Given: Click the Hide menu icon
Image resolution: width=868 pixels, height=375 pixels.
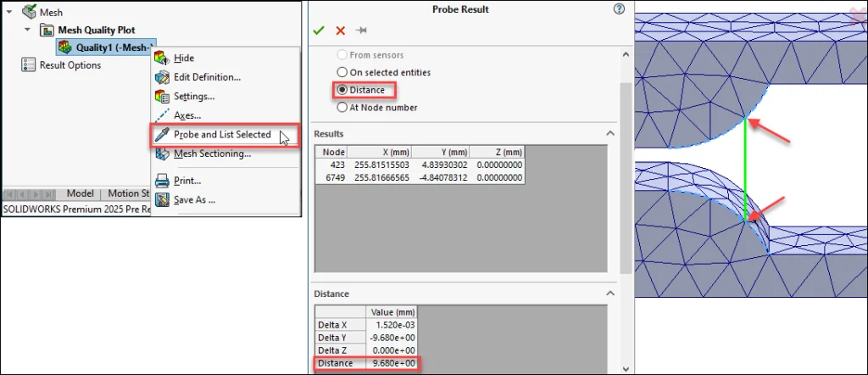Looking at the screenshot, I should 162,58.
